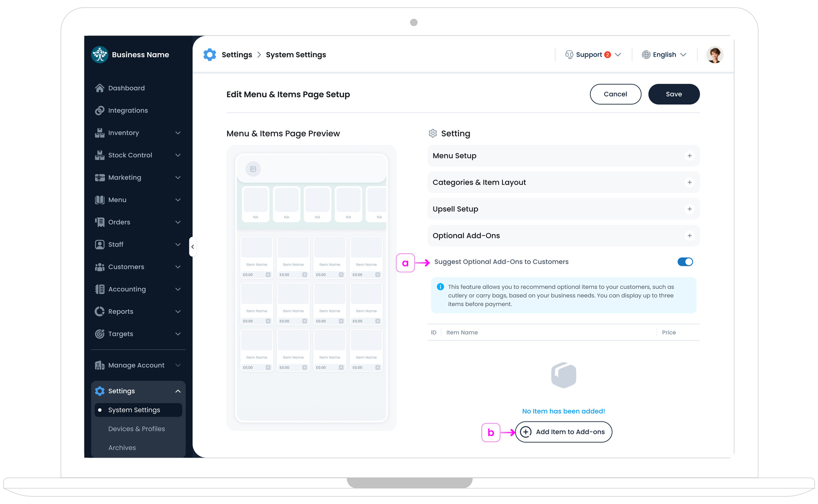Viewport: 818px width, 504px height.
Task: Click the info icon in the blue notice
Action: [x=440, y=287]
